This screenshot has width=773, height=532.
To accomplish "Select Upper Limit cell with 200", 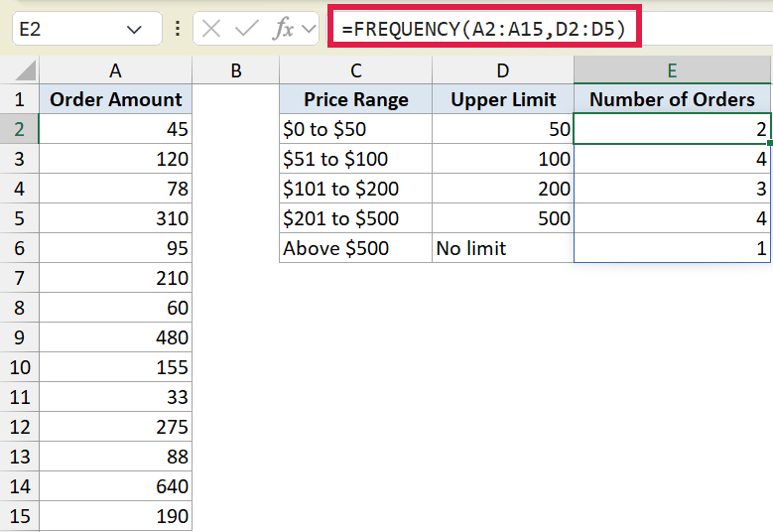I will [x=503, y=189].
